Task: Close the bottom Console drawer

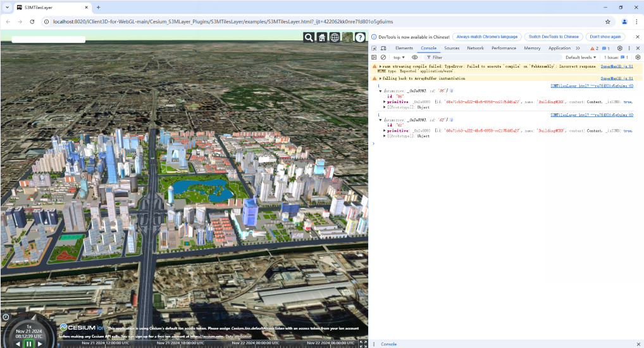Action: (x=638, y=344)
